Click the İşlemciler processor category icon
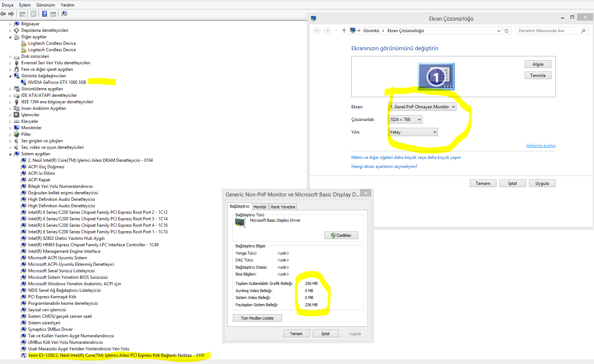The height and width of the screenshot is (364, 594). [x=17, y=115]
